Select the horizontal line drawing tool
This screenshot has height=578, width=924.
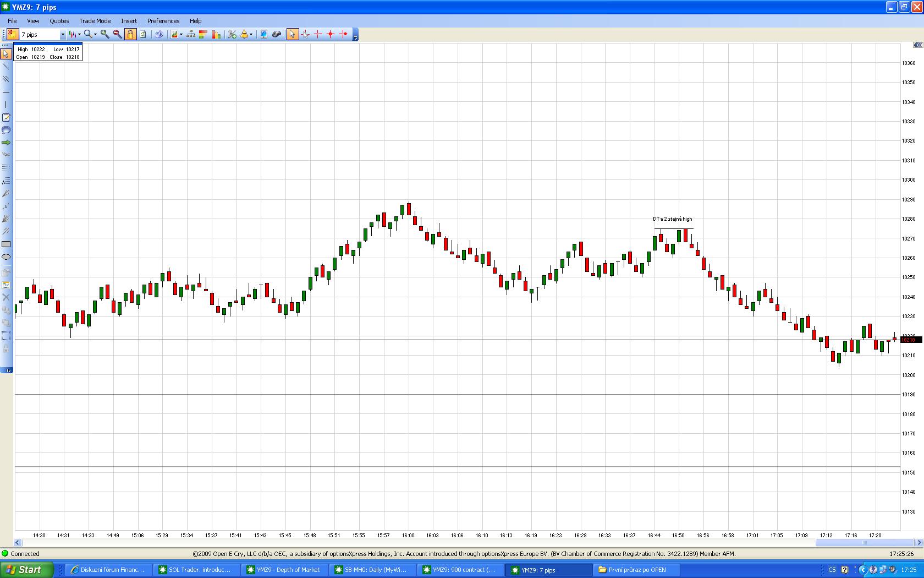6,91
